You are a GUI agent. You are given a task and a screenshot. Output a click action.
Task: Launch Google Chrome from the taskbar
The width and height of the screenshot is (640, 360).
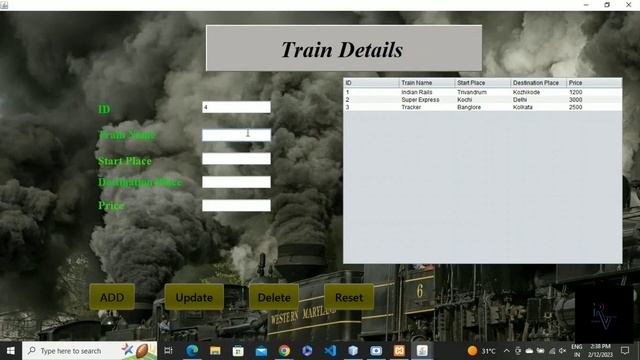[284, 351]
